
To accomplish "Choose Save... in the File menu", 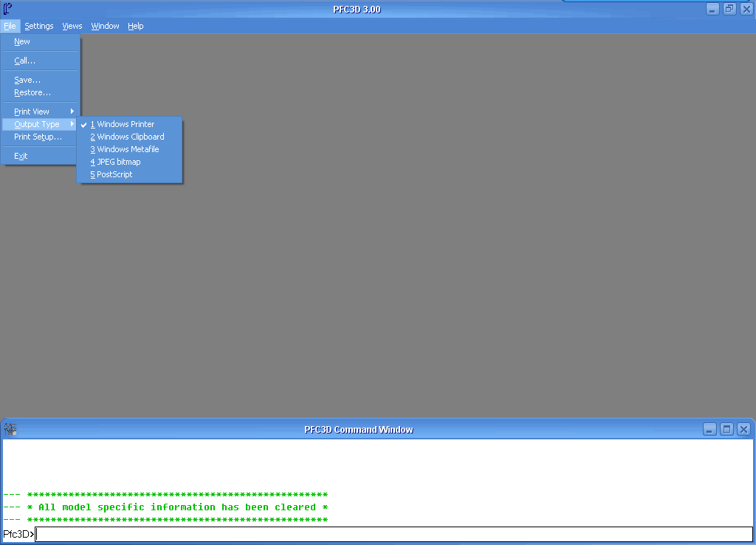I will point(40,80).
